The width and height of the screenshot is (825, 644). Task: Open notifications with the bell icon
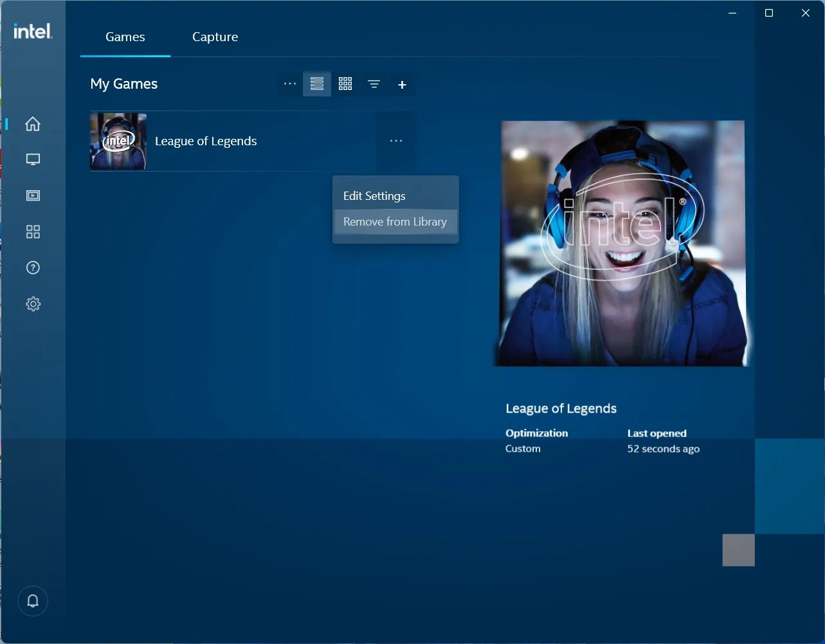click(x=33, y=600)
